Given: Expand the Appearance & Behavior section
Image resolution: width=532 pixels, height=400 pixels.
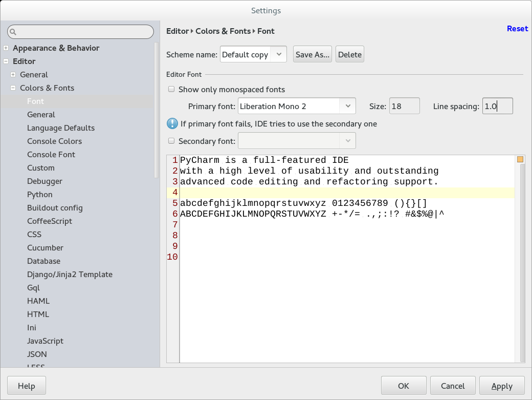Looking at the screenshot, I should 6,48.
